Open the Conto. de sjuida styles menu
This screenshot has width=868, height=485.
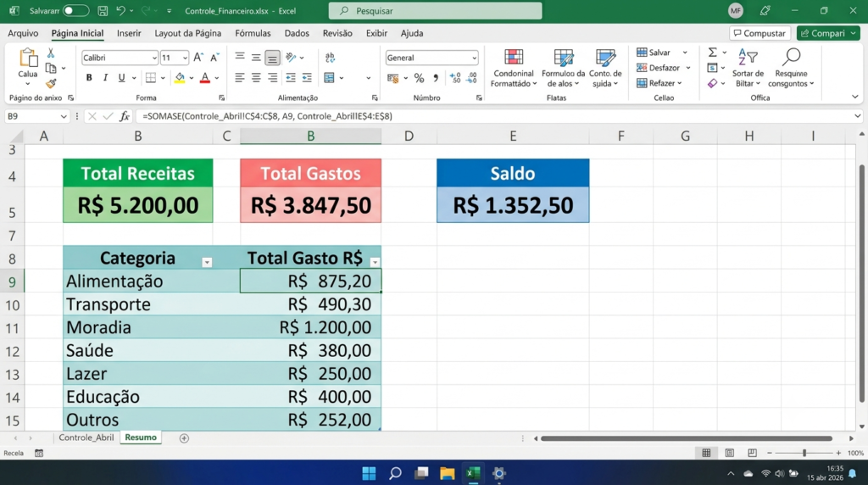pyautogui.click(x=605, y=68)
